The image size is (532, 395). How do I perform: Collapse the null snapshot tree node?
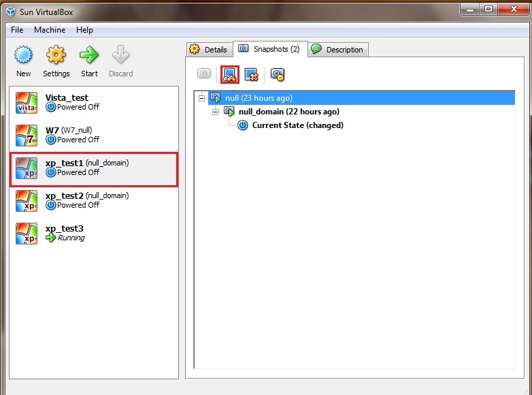pos(201,98)
